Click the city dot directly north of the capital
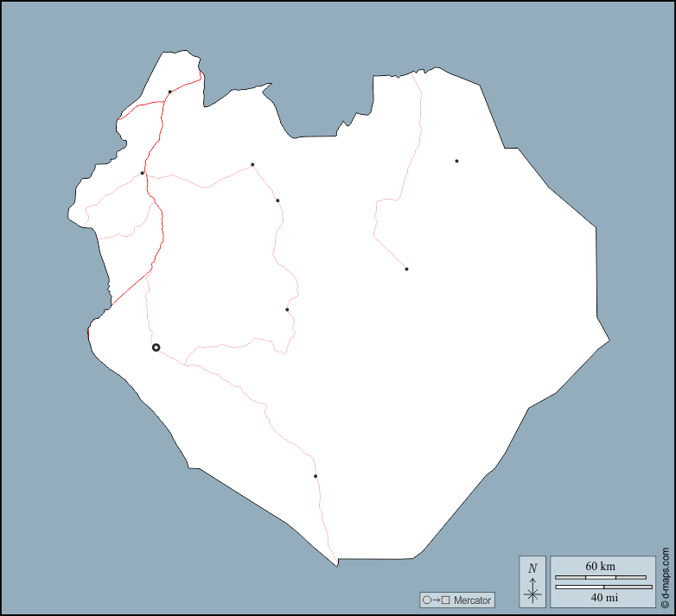This screenshot has height=616, width=676. click(143, 173)
